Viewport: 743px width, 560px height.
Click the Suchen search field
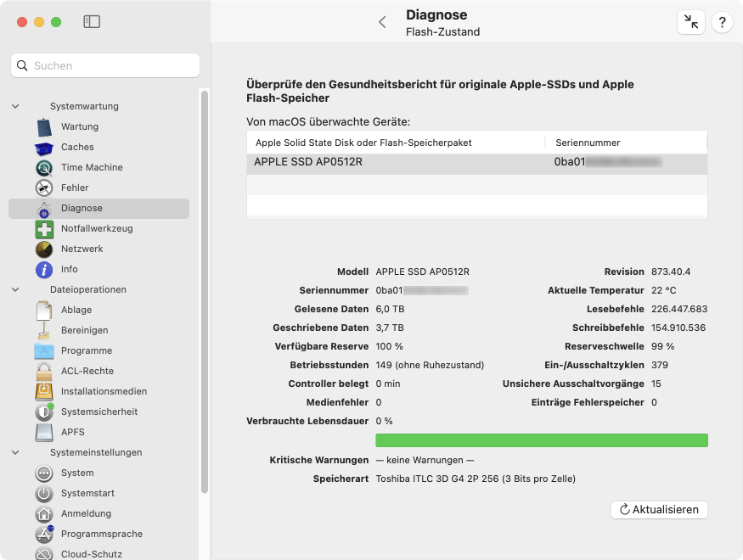tap(105, 65)
